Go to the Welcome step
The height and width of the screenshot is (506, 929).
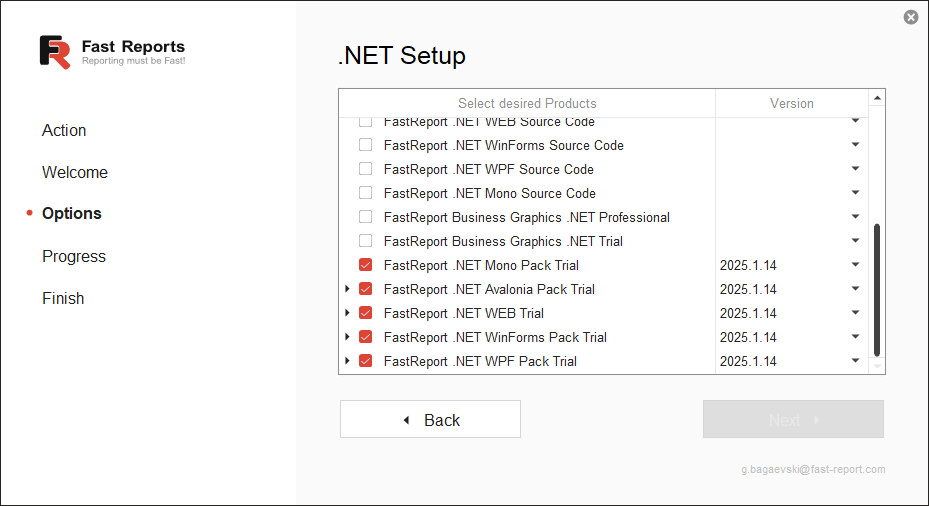click(x=75, y=172)
